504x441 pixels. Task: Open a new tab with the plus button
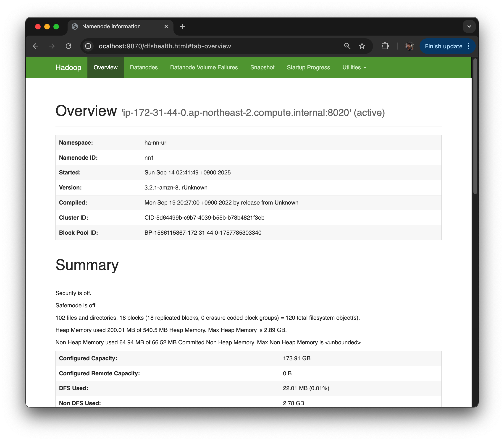pyautogui.click(x=183, y=27)
